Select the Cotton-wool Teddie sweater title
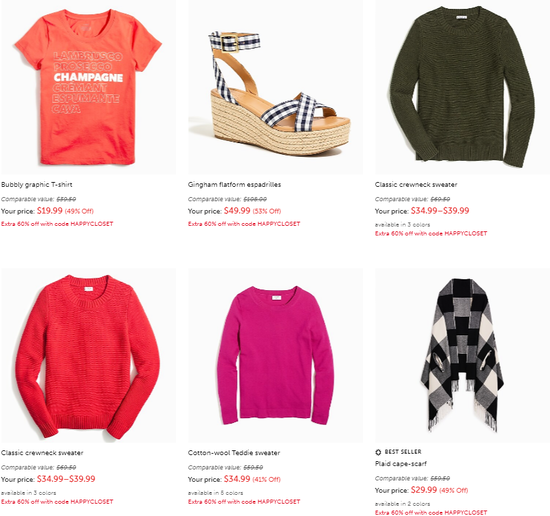Screen dimensions: 550x516 [x=234, y=453]
